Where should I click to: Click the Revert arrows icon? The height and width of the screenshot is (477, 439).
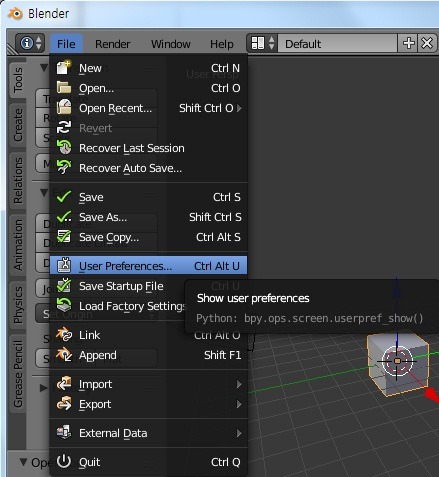(x=64, y=127)
